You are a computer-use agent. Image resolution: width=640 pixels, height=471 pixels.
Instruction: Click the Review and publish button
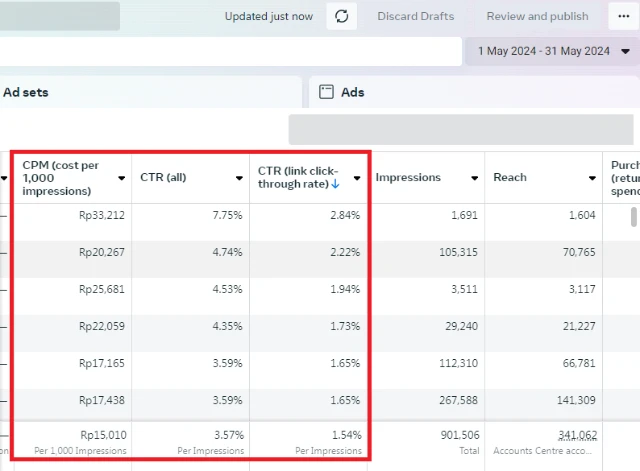(537, 16)
